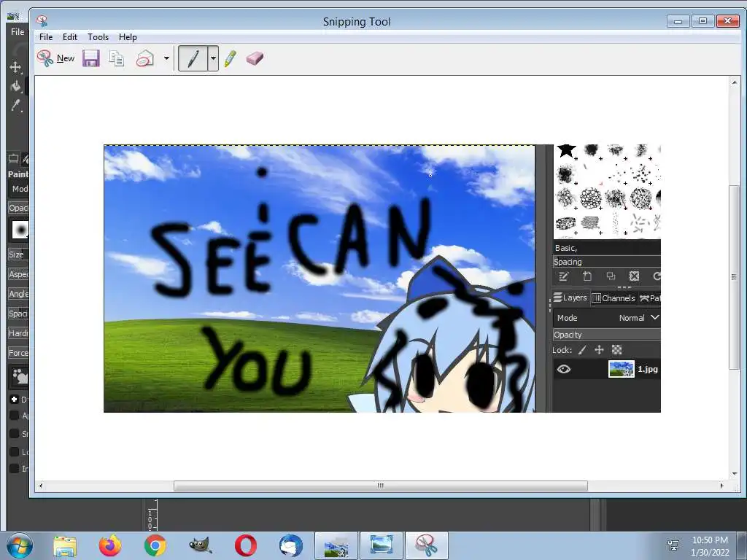Screen dimensions: 747x560
Task: Click the GIMP paint dynamics icon
Action: point(20,376)
